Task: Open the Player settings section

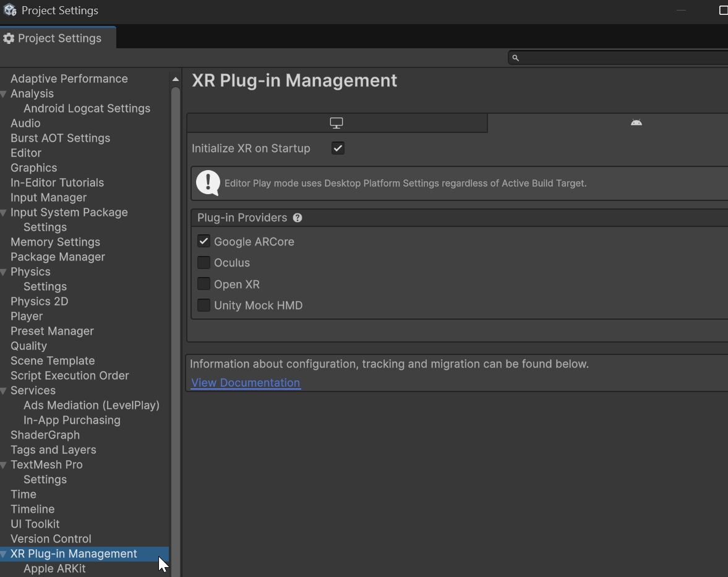Action: (x=27, y=316)
